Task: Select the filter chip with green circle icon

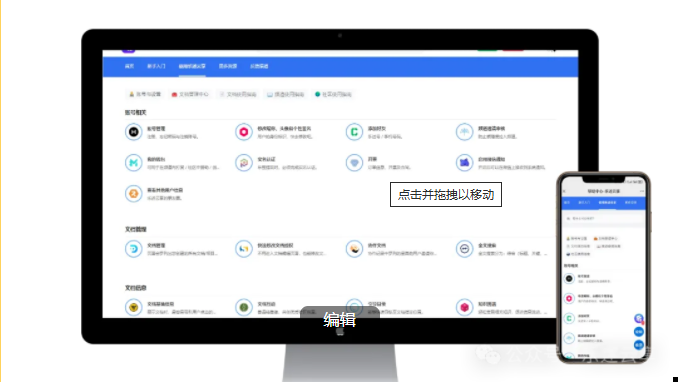Action: (333, 94)
